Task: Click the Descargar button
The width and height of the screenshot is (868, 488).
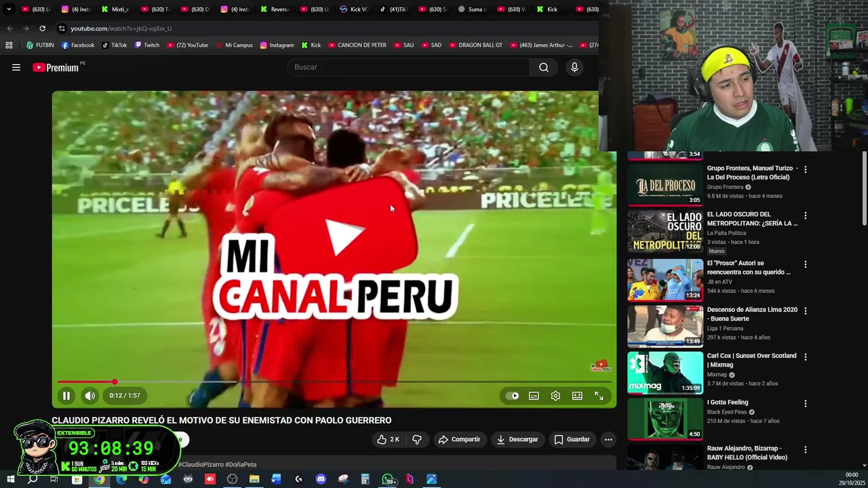Action: (517, 439)
